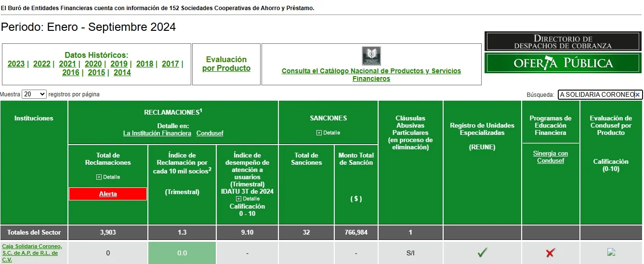Open the records per page dropdown
644x264 pixels.
click(x=34, y=94)
